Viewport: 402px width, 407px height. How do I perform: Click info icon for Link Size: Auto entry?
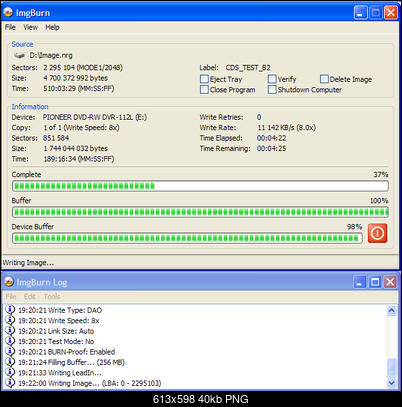coord(10,330)
